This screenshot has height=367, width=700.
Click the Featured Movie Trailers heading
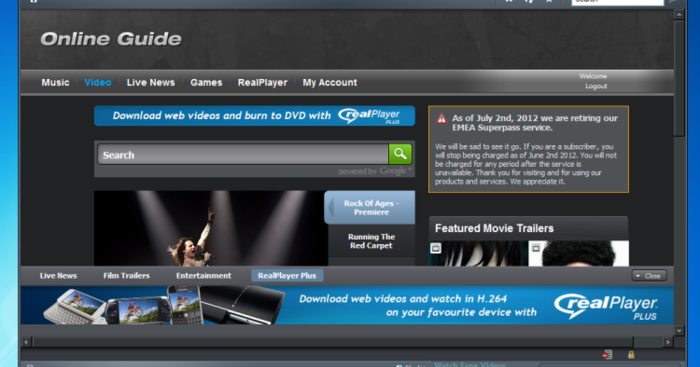[x=494, y=229]
